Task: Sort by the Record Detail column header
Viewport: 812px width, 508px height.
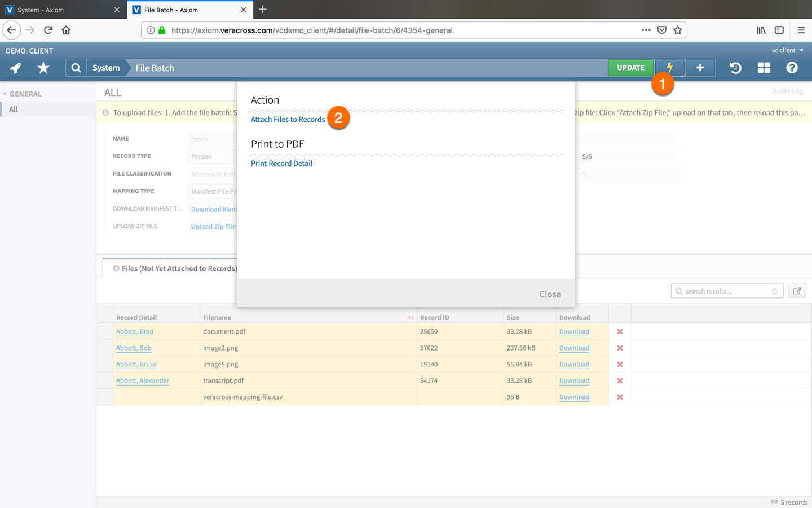Action: pyautogui.click(x=157, y=318)
